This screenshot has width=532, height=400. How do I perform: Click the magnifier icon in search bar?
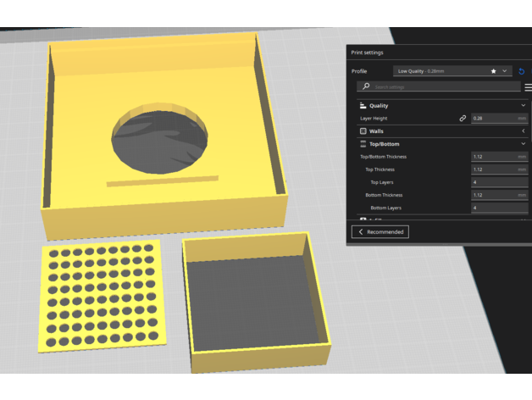coord(365,86)
